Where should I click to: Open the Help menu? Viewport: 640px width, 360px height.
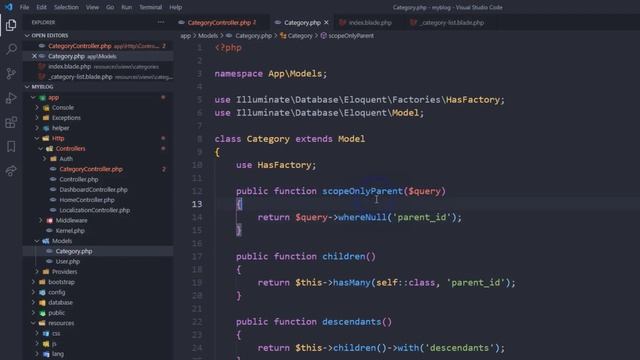click(176, 7)
